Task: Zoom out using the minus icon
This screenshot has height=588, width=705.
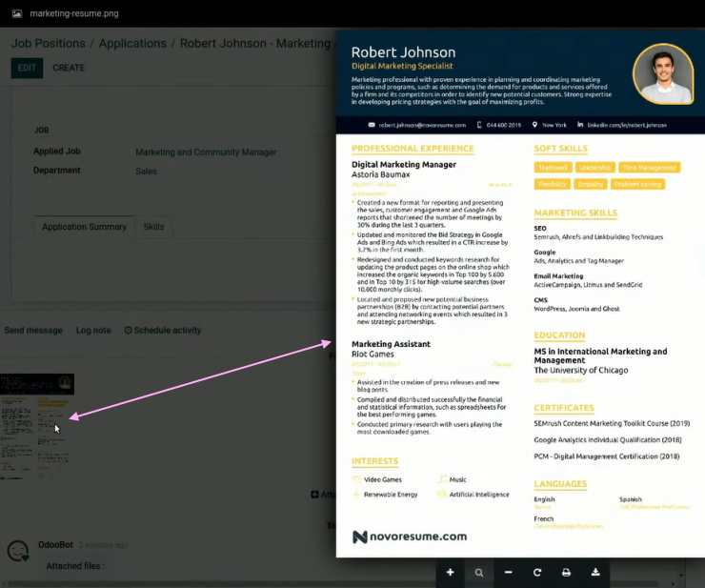Action: pyautogui.click(x=508, y=572)
